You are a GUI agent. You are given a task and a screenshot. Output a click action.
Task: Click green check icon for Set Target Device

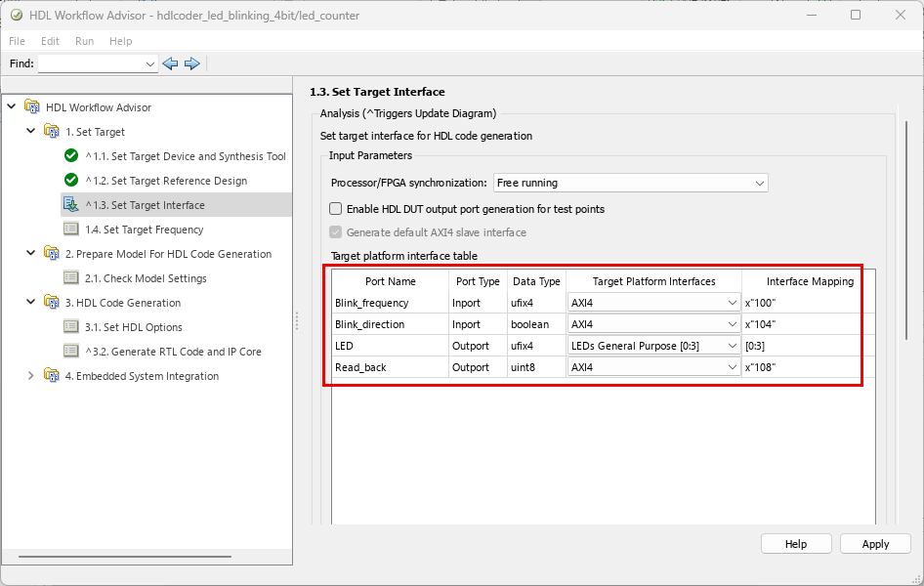tap(71, 156)
